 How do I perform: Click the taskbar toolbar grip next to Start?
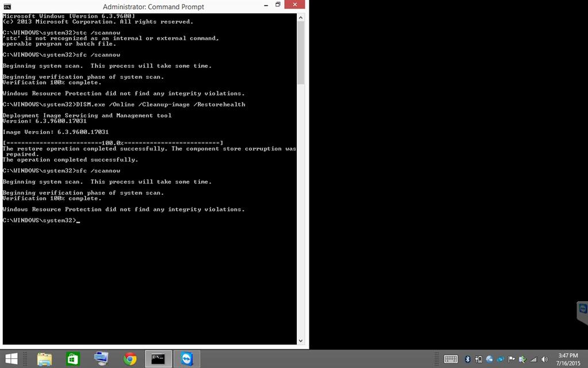(x=25, y=359)
